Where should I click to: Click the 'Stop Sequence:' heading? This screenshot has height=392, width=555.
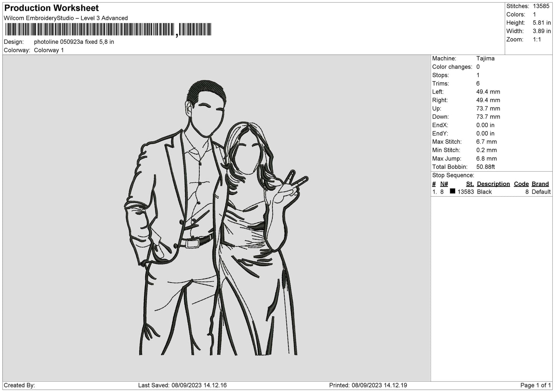click(x=453, y=175)
